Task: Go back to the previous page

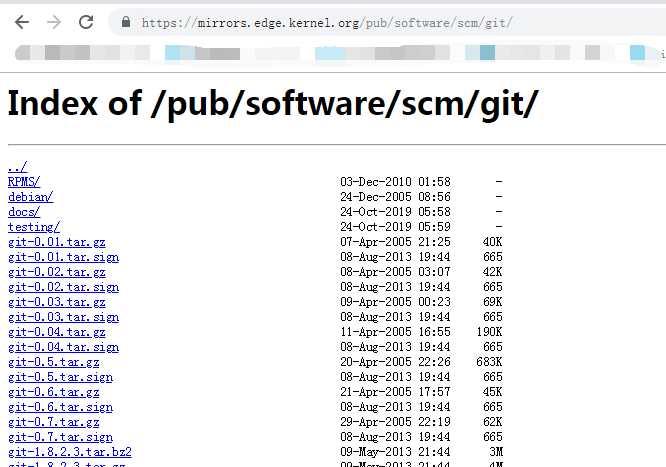Action: click(x=22, y=22)
